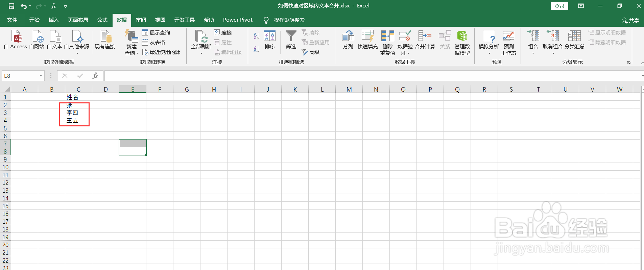
Task: Select column C header
Action: click(78, 89)
